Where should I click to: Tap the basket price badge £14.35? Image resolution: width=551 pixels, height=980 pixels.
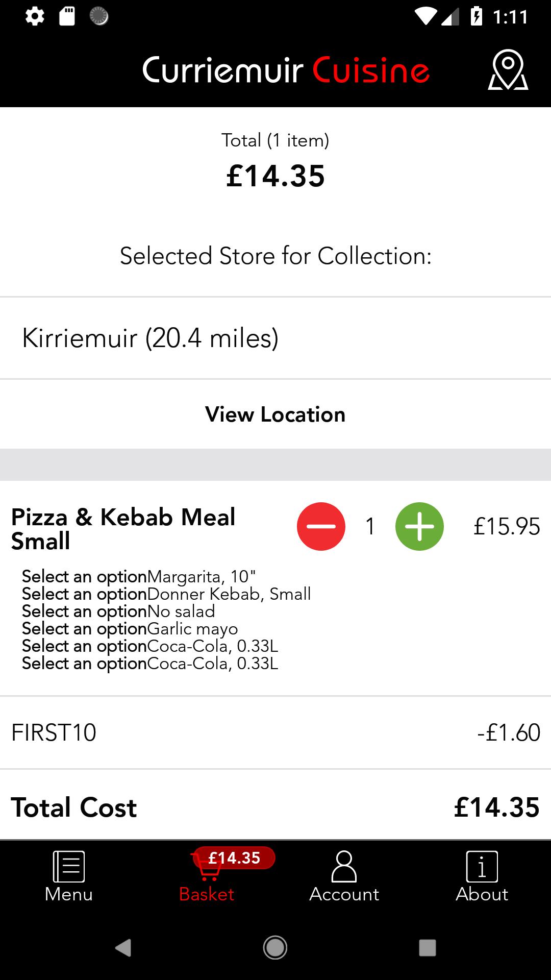click(235, 858)
